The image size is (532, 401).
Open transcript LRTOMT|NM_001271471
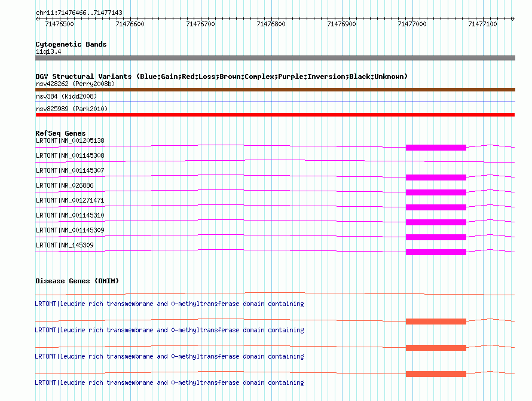coord(70,201)
